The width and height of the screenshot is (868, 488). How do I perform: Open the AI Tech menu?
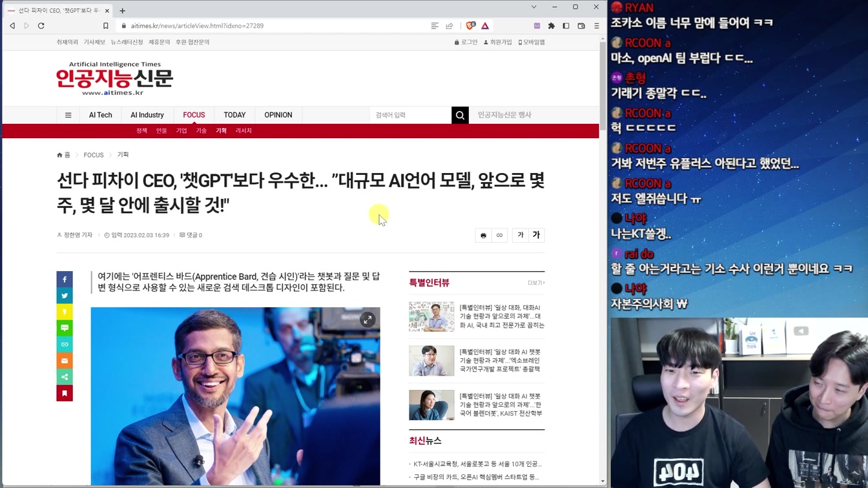tap(100, 115)
